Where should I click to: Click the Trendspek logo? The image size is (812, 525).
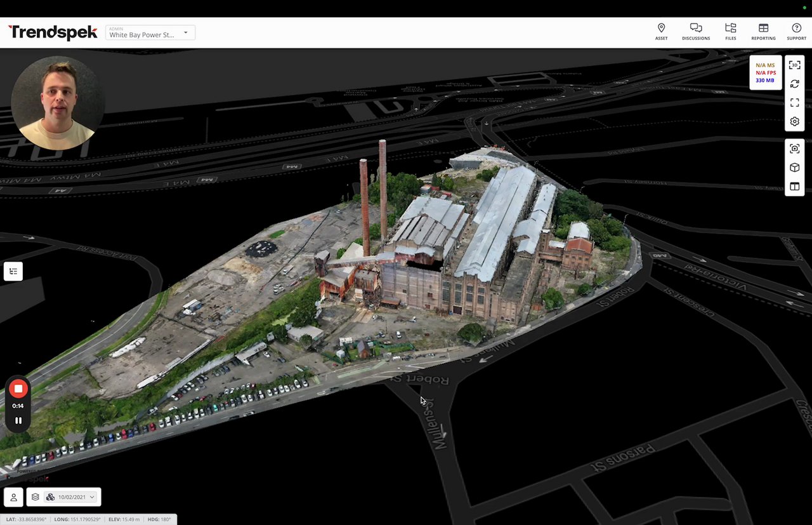(53, 32)
